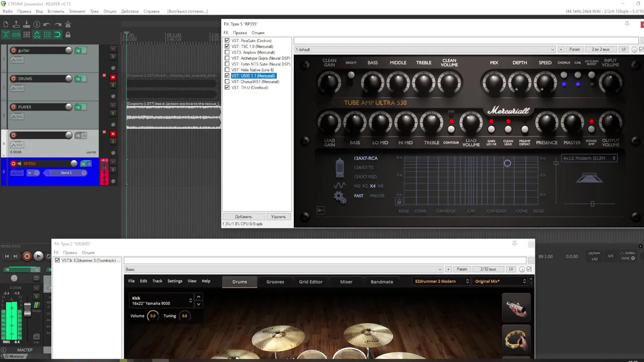Viewport: 644px width, 362px height.
Task: Switch to the Grid Editor tab
Action: point(311,282)
